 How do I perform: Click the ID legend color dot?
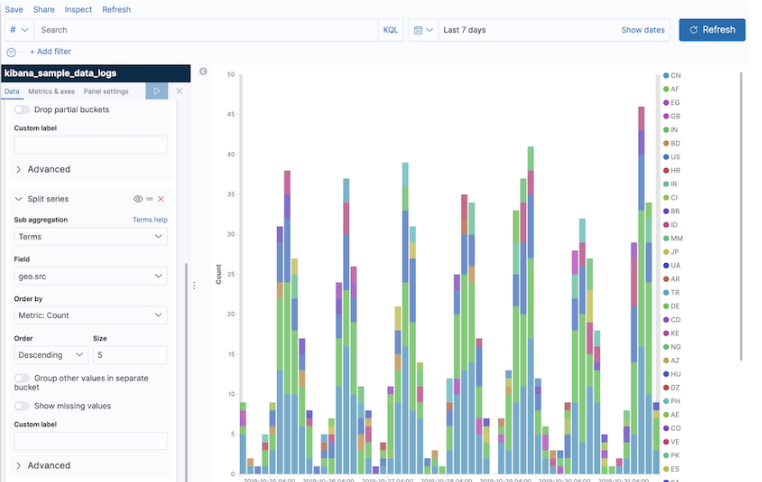pos(666,225)
